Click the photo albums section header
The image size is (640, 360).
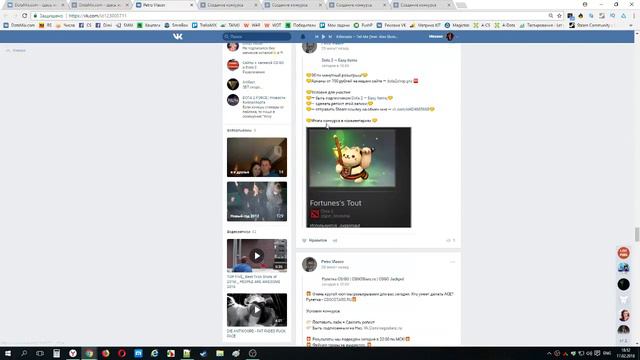tap(241, 130)
